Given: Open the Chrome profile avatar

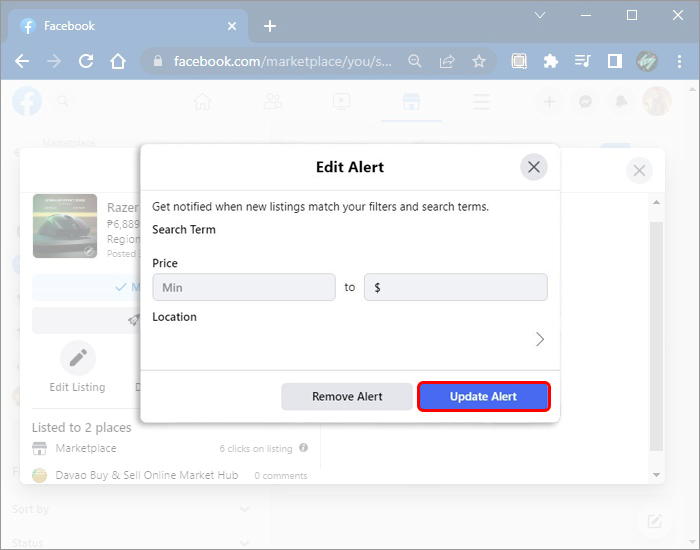Looking at the screenshot, I should (x=647, y=61).
